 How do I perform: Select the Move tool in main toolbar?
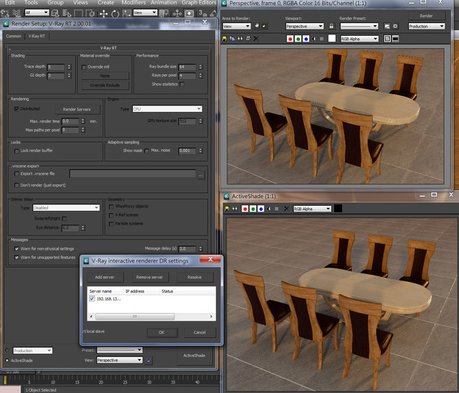point(103,13)
